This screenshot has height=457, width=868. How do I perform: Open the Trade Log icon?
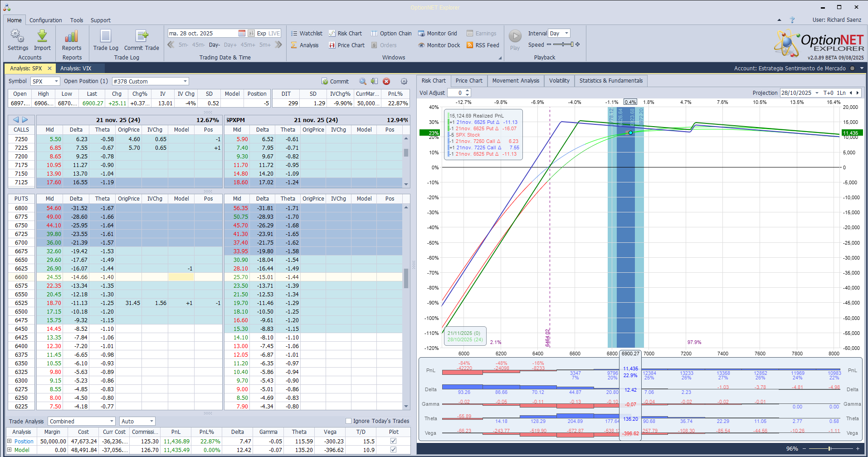106,36
